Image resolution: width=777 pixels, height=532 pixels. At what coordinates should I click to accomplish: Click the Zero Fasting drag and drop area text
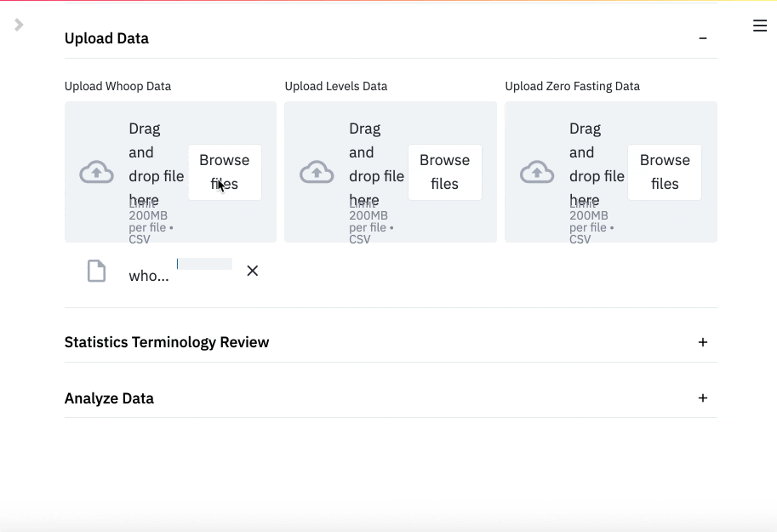pyautogui.click(x=597, y=164)
